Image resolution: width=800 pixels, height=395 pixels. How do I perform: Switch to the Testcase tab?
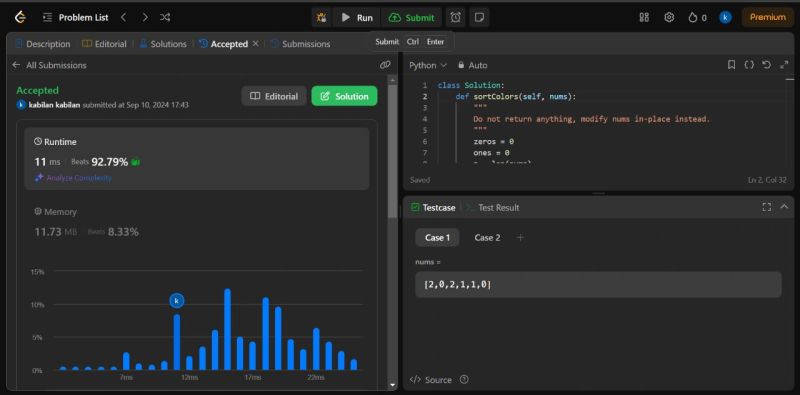(x=433, y=208)
